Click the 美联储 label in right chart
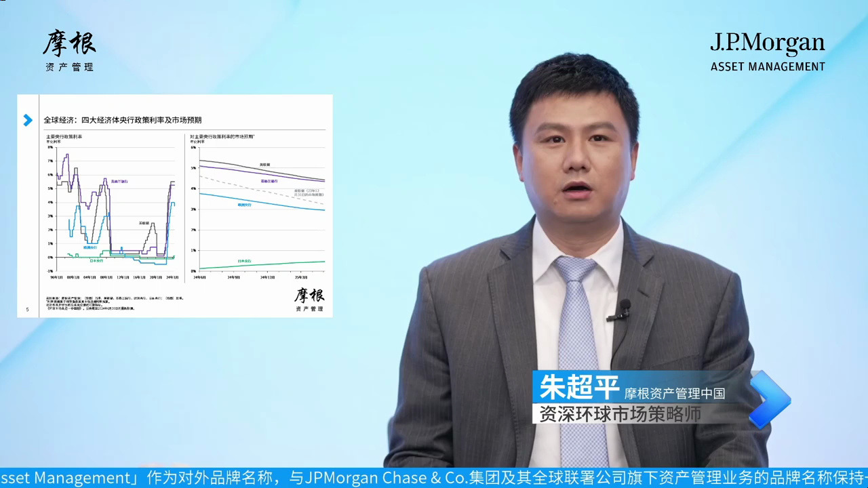The height and width of the screenshot is (488, 868). point(265,164)
